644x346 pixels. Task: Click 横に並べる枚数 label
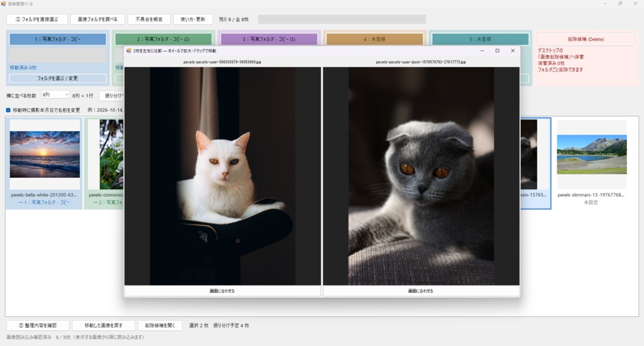pos(21,96)
